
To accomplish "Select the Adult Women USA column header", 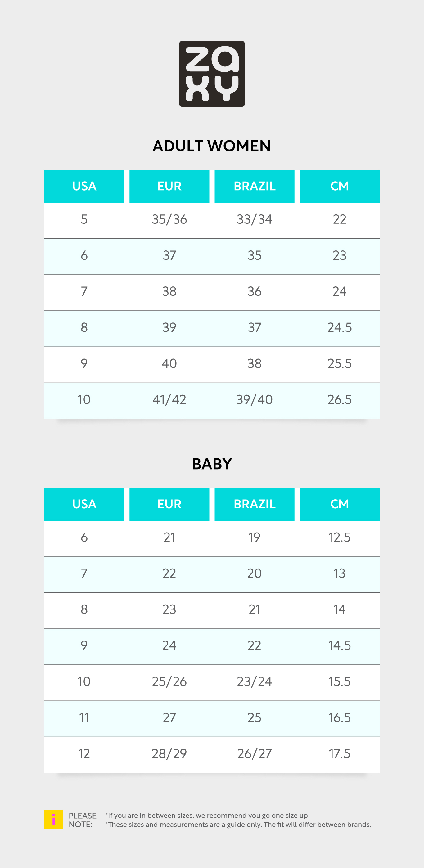I will [84, 186].
